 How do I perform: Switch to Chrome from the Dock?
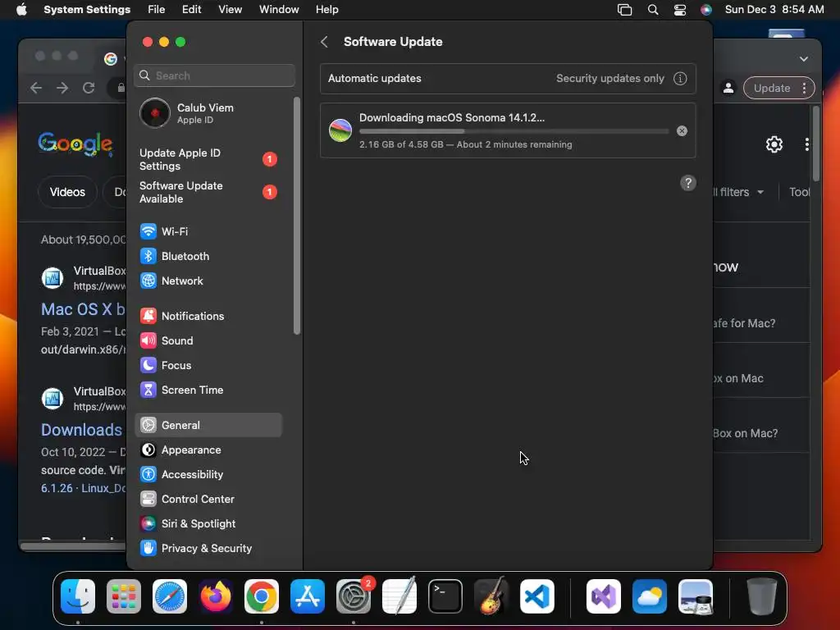point(262,596)
